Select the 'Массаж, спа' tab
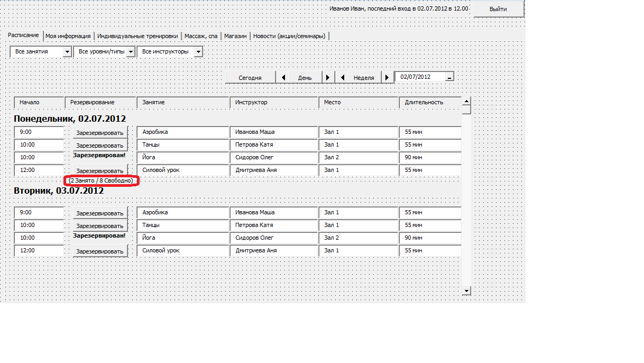Screen dimensions: 644x363 (201, 36)
